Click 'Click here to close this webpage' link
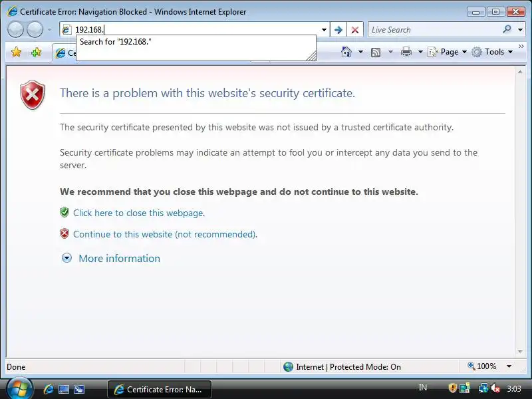The width and height of the screenshot is (532, 399). pyautogui.click(x=139, y=213)
